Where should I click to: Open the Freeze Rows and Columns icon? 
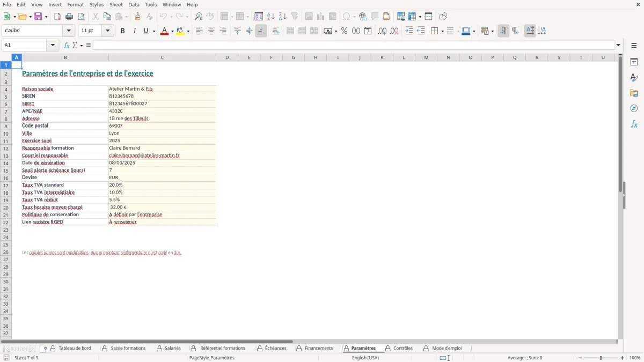coord(412,17)
